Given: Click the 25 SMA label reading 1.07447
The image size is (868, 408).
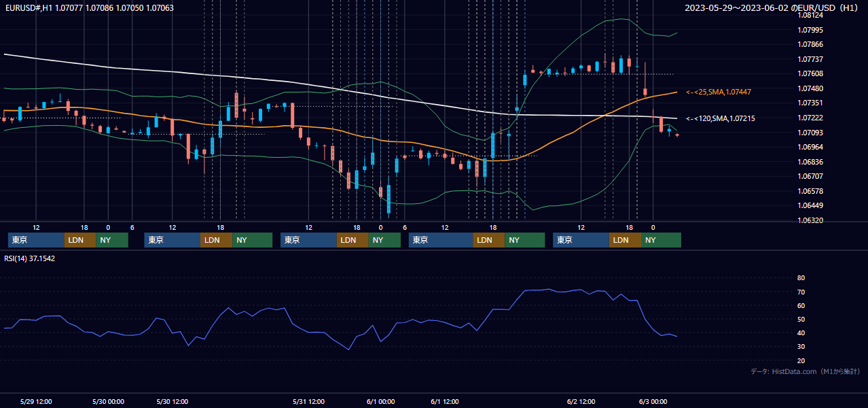Looking at the screenshot, I should [x=718, y=92].
